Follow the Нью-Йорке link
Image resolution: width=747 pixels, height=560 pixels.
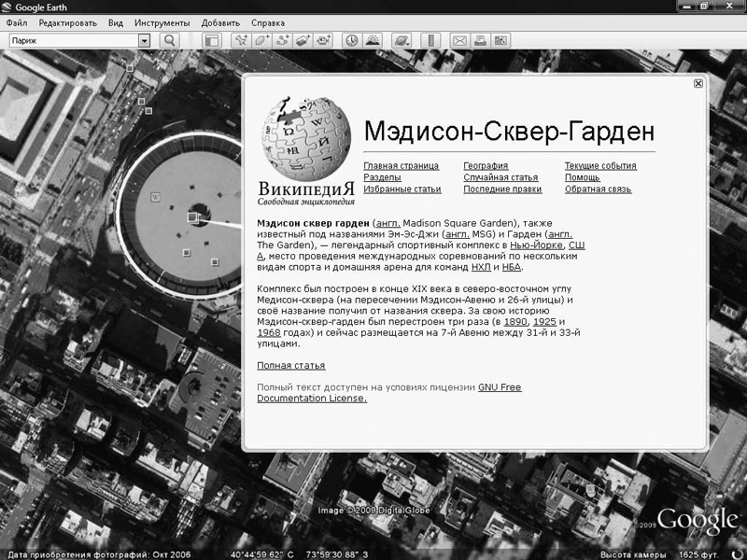[x=536, y=245]
